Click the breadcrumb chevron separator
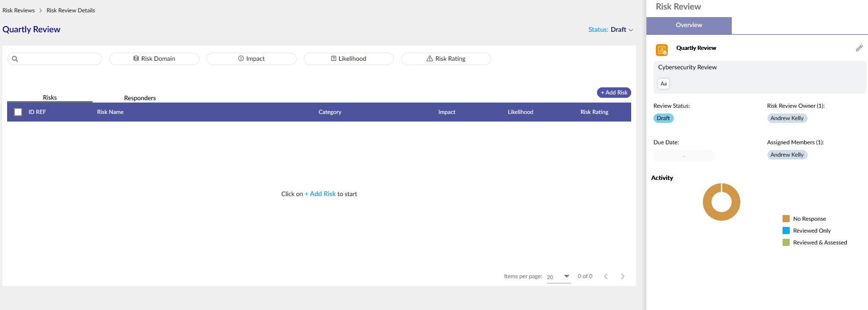The width and height of the screenshot is (868, 310). click(x=40, y=10)
